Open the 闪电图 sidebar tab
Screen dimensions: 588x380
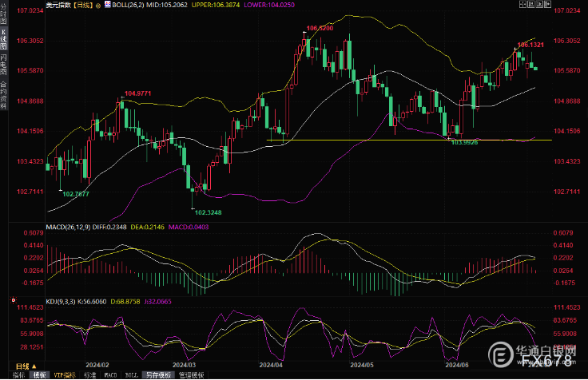click(x=4, y=63)
